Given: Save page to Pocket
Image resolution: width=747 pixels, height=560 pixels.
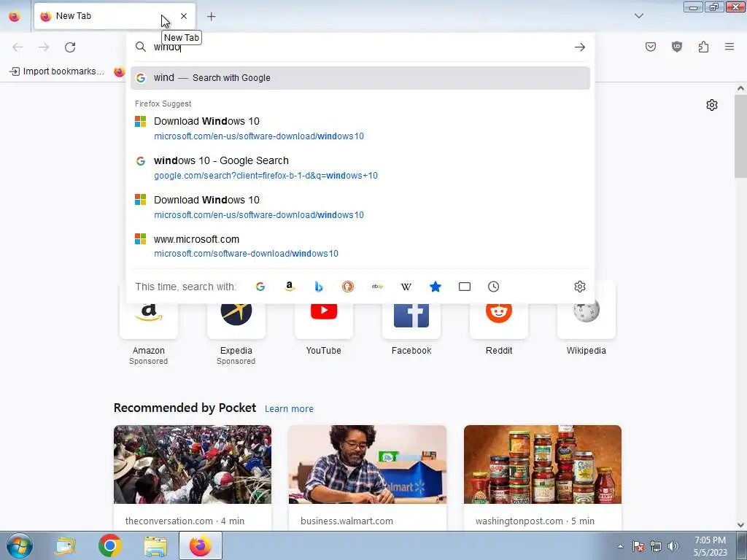Looking at the screenshot, I should coord(650,47).
